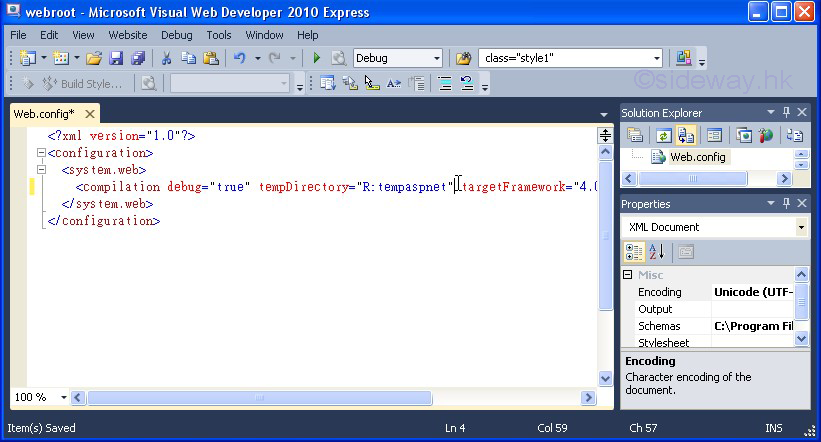This screenshot has height=442, width=821.
Task: Click the Categorized view icon in Properties
Action: pos(634,252)
